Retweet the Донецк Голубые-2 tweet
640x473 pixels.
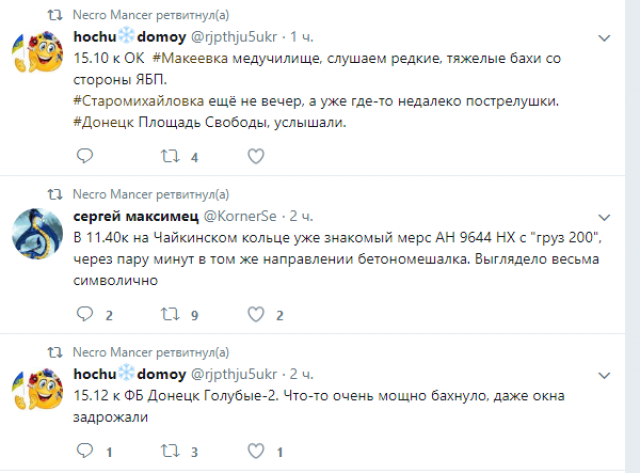(x=170, y=450)
